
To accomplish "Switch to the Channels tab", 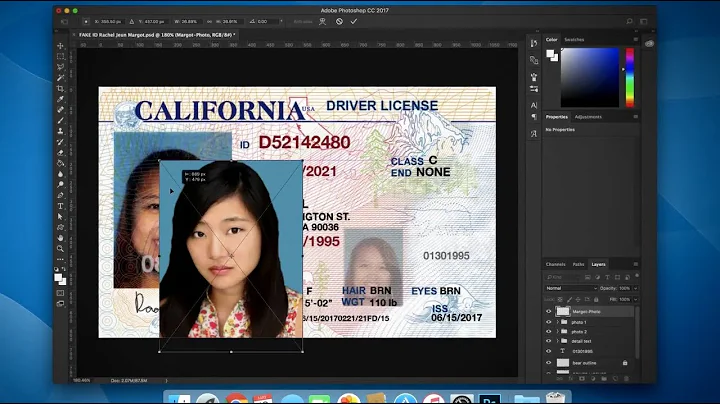I will [x=555, y=264].
